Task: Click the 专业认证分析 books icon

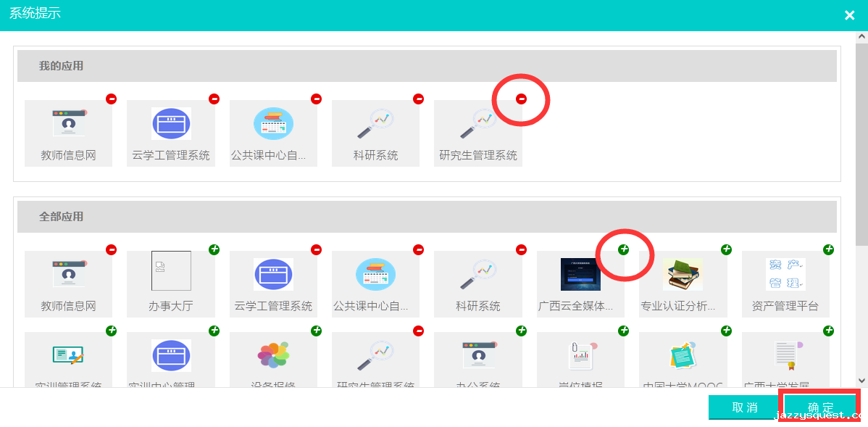Action: pyautogui.click(x=683, y=274)
